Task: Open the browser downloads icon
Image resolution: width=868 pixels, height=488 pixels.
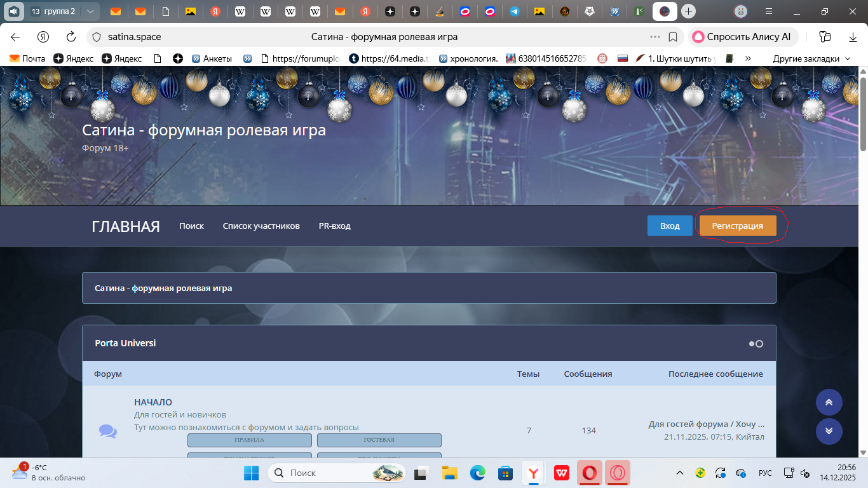Action: click(853, 37)
